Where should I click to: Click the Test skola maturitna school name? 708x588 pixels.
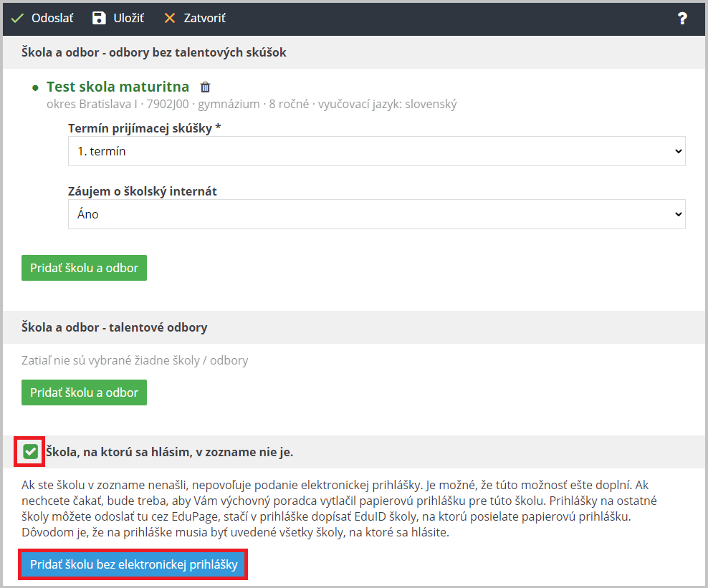tap(118, 86)
